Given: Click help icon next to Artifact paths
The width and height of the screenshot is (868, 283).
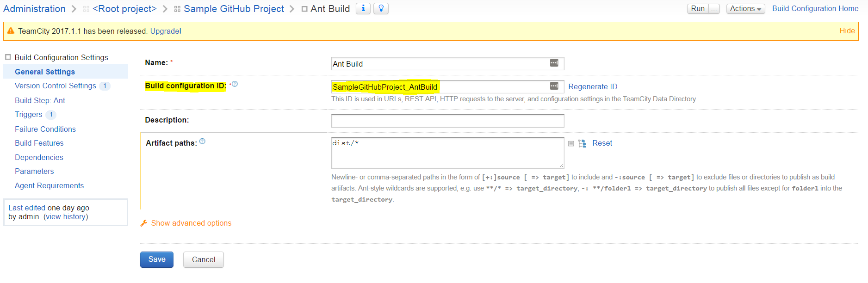Looking at the screenshot, I should point(202,141).
